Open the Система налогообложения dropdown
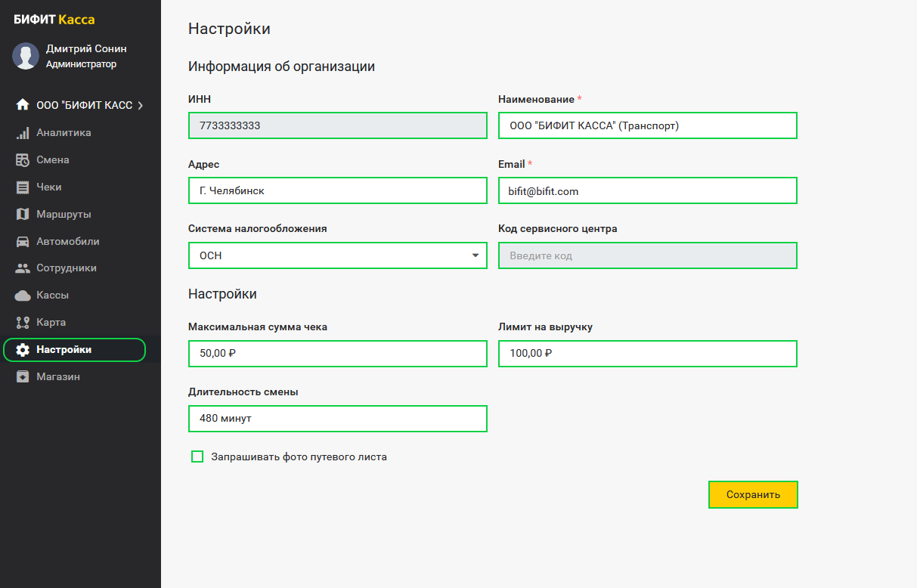Viewport: 917px width, 588px height. pos(337,255)
